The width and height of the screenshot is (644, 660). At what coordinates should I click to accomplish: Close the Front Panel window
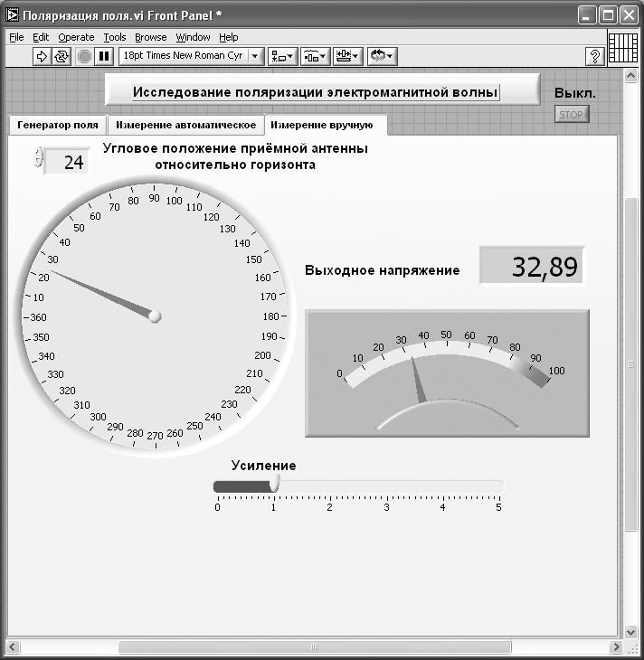[x=629, y=15]
